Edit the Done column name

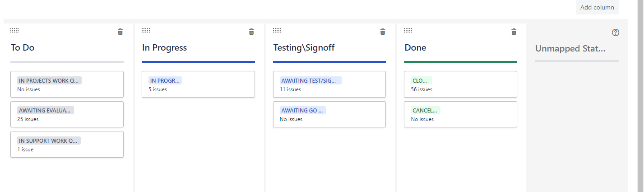point(415,47)
